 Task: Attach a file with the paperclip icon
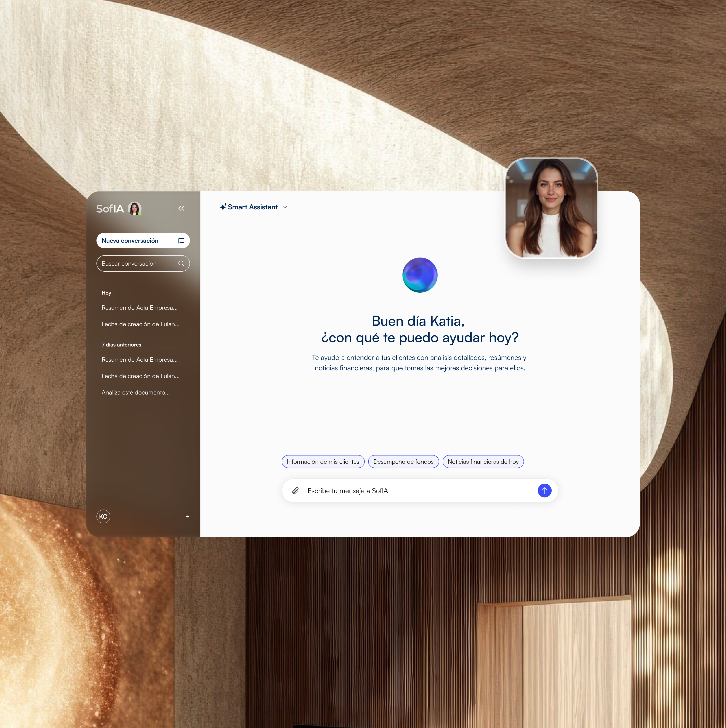click(296, 491)
